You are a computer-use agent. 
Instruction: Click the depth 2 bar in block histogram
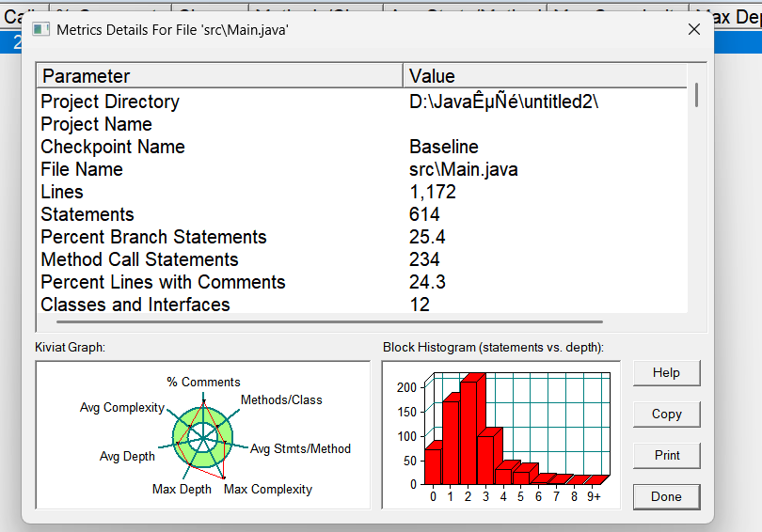click(x=470, y=432)
